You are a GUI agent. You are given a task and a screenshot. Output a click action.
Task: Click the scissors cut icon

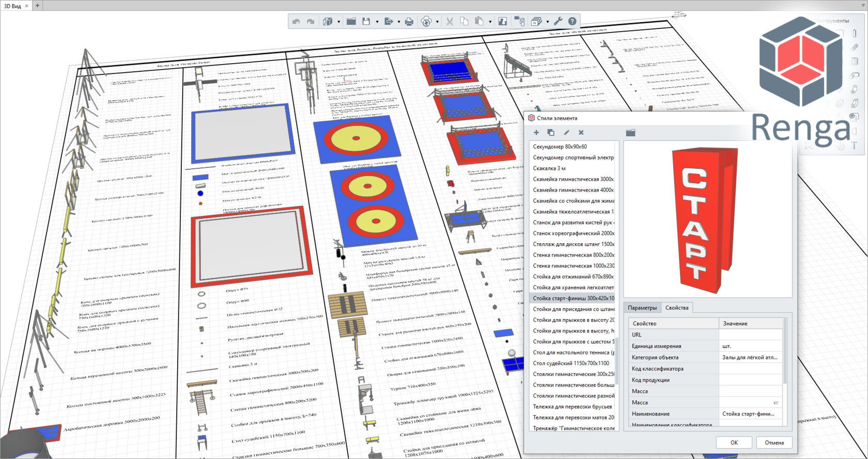[x=450, y=21]
